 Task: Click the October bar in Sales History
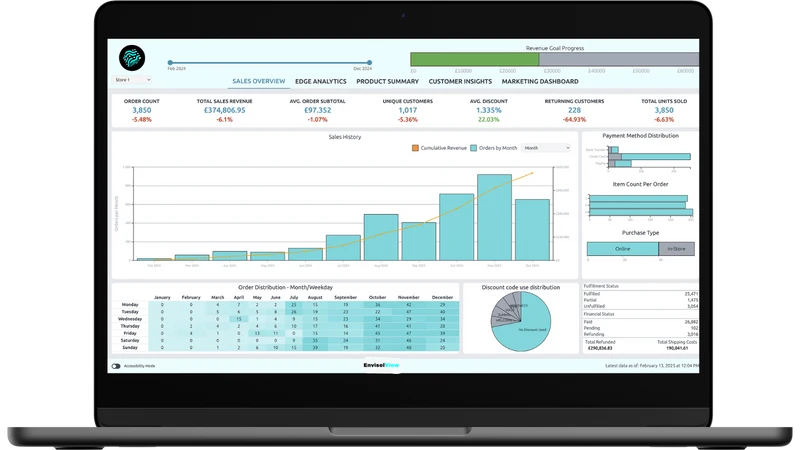click(457, 227)
